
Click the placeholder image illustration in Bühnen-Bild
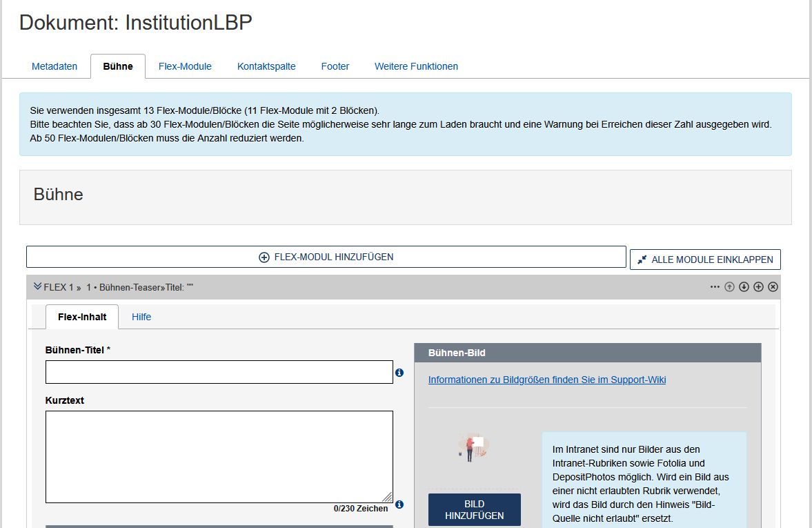(474, 449)
